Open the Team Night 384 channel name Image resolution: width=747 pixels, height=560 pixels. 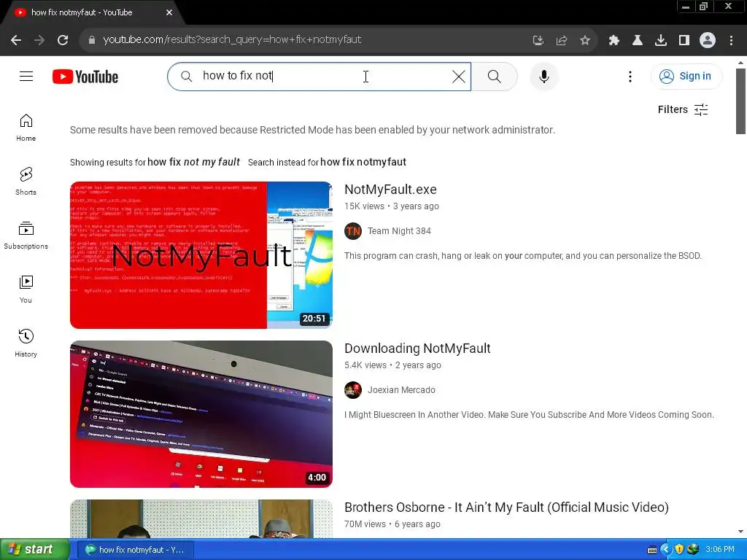pos(399,231)
